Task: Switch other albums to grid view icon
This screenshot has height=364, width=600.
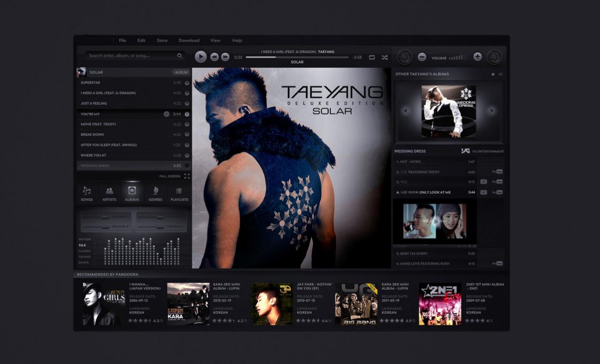Action: click(x=500, y=74)
